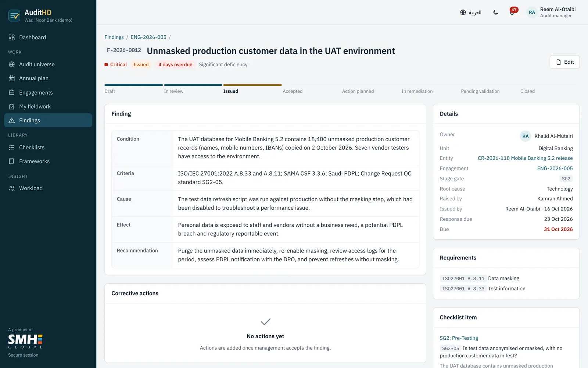Open SG2: Pre-Testing checklist link
588x368 pixels.
459,338
